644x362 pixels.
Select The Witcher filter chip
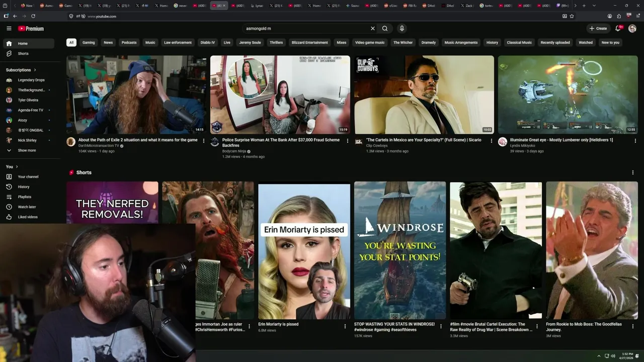(x=403, y=43)
